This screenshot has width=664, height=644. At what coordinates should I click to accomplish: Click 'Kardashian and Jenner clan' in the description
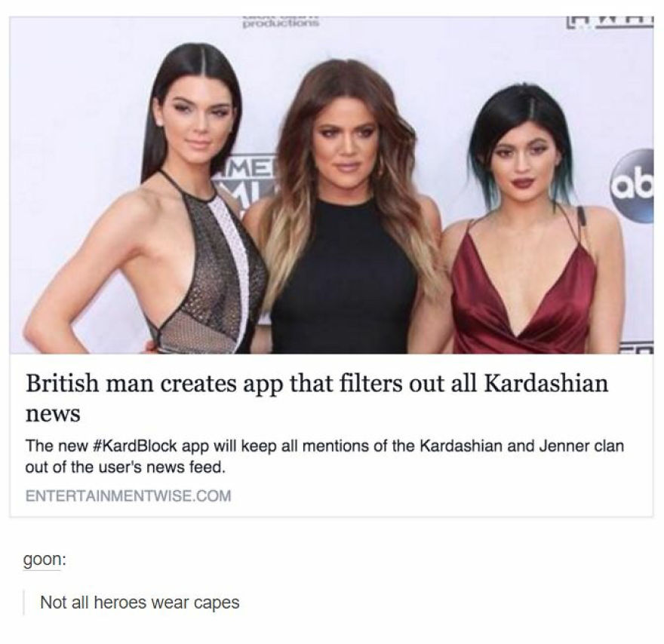click(521, 446)
